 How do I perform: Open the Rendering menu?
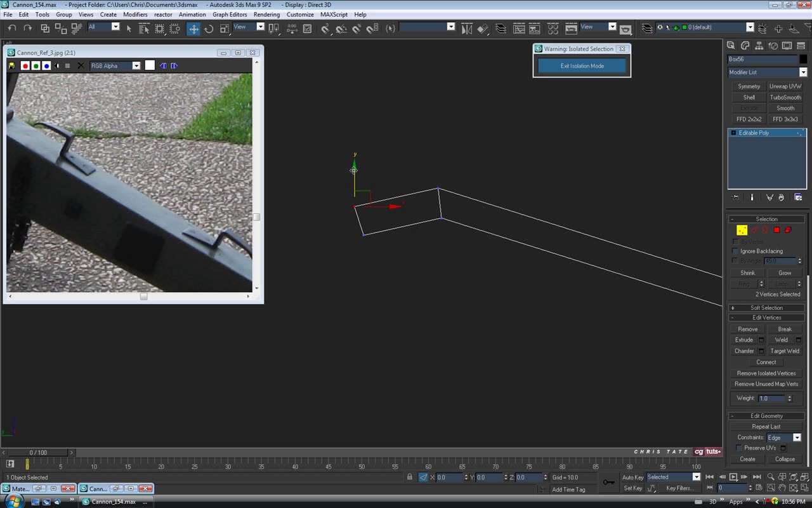266,14
